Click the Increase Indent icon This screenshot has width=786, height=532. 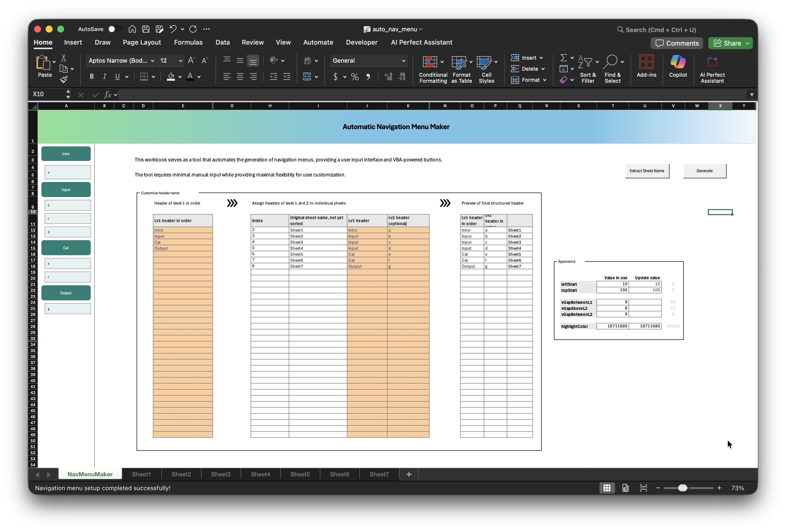tap(286, 77)
